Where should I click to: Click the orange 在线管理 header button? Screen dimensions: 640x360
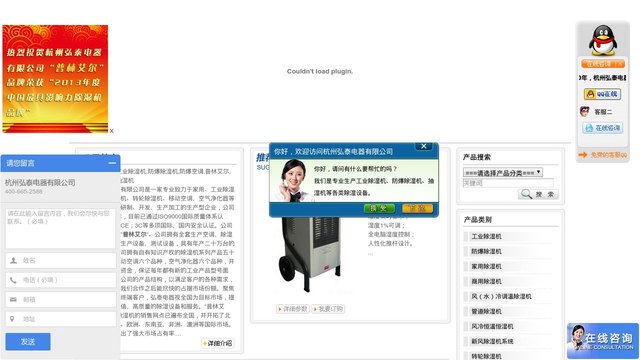(603, 64)
